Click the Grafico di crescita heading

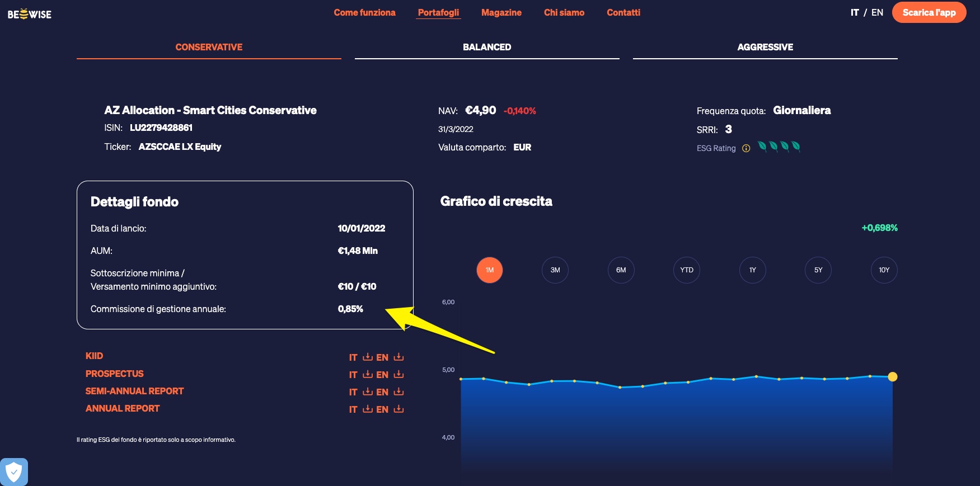(496, 201)
